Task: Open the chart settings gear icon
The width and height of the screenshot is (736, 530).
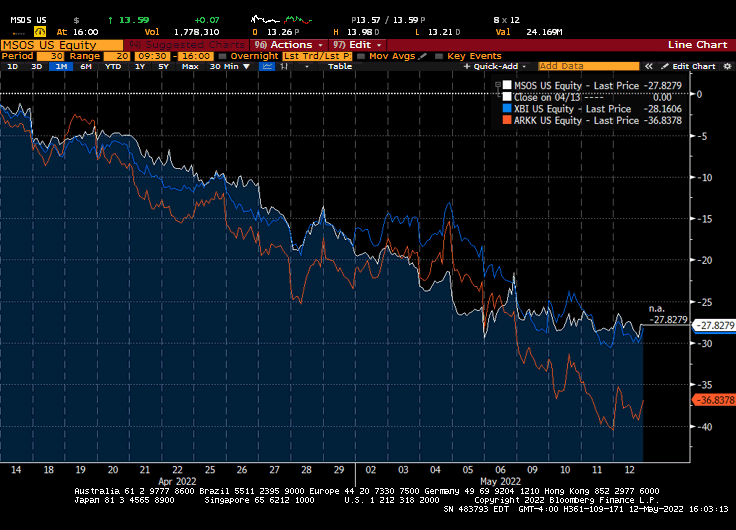Action: tap(728, 67)
